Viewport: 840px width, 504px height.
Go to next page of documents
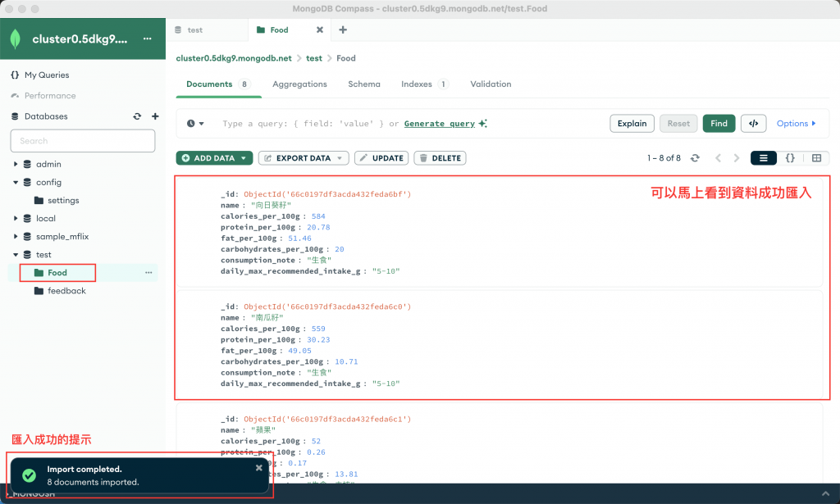pos(737,158)
